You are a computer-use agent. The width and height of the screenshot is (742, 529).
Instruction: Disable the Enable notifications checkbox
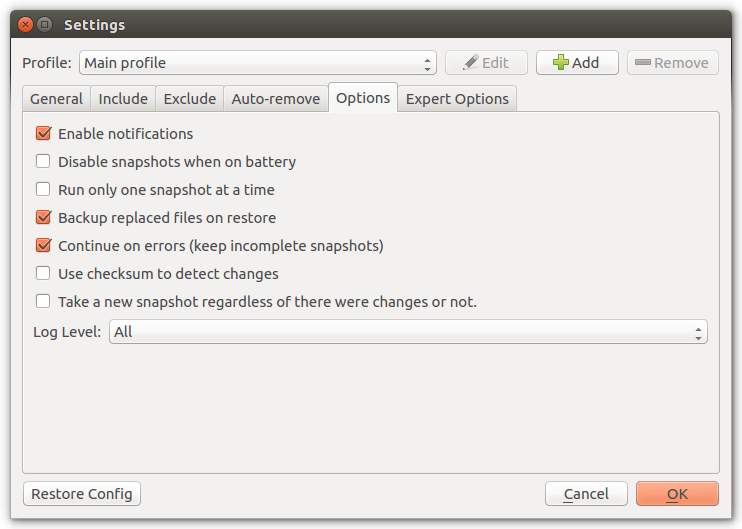click(x=43, y=133)
